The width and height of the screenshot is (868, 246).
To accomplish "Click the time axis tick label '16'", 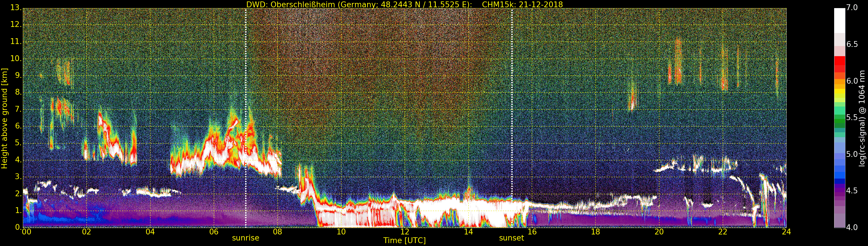I will click(x=532, y=232).
